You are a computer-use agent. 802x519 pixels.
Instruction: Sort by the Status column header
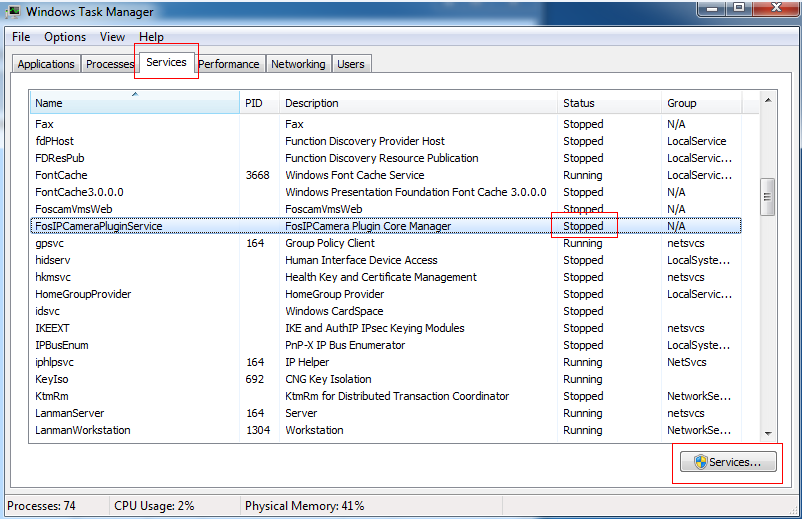click(x=609, y=103)
